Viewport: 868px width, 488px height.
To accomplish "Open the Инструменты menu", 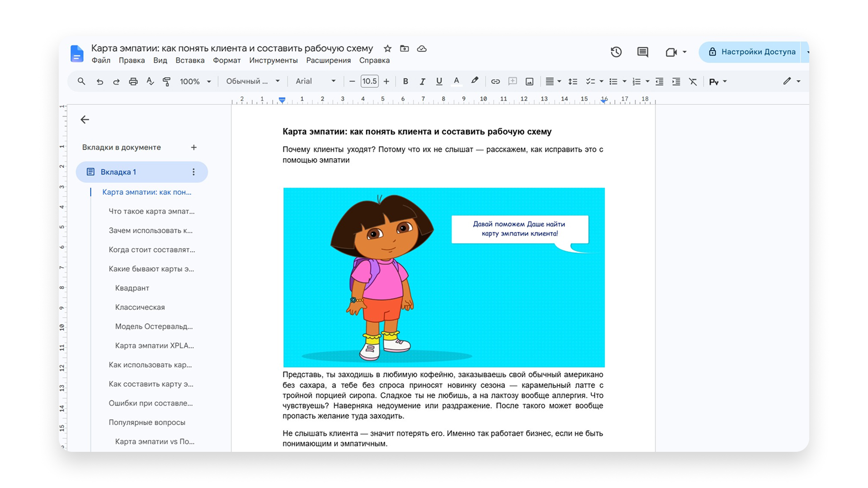I will click(x=273, y=60).
